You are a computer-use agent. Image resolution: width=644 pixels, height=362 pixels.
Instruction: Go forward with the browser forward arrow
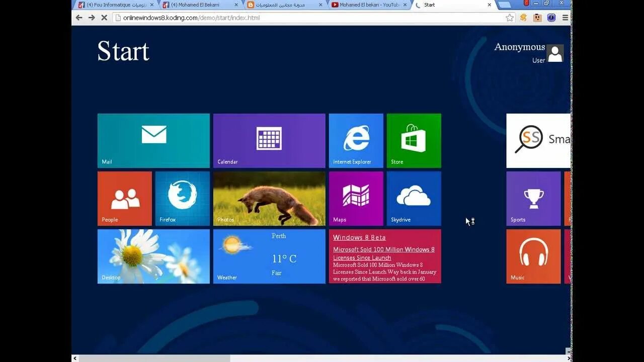point(92,18)
